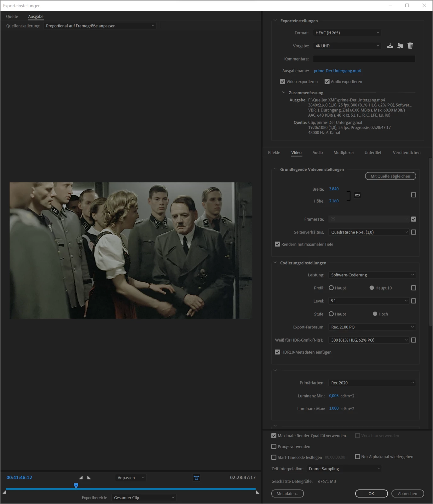433x504 pixels.
Task: Click the Breite value 3.840
Action: (x=334, y=189)
